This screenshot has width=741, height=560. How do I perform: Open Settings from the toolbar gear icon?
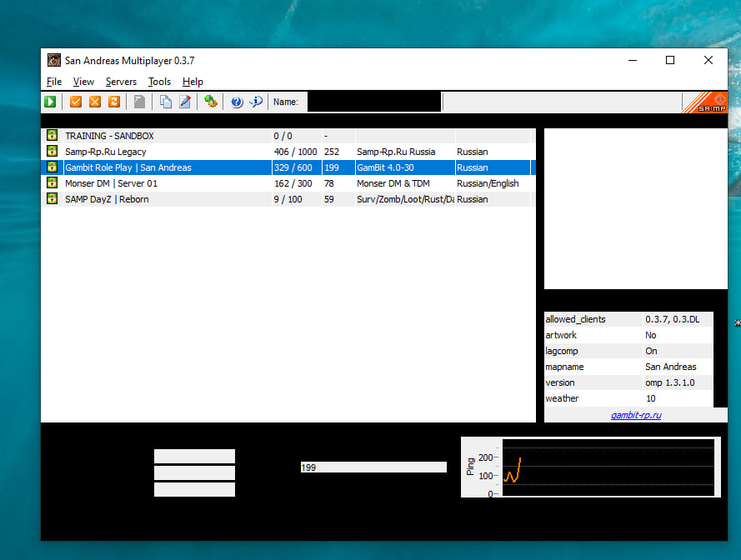(x=211, y=102)
